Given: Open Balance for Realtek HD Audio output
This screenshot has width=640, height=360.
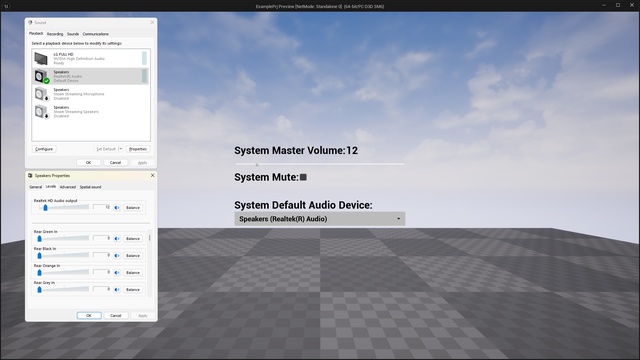Looking at the screenshot, I should coord(133,208).
